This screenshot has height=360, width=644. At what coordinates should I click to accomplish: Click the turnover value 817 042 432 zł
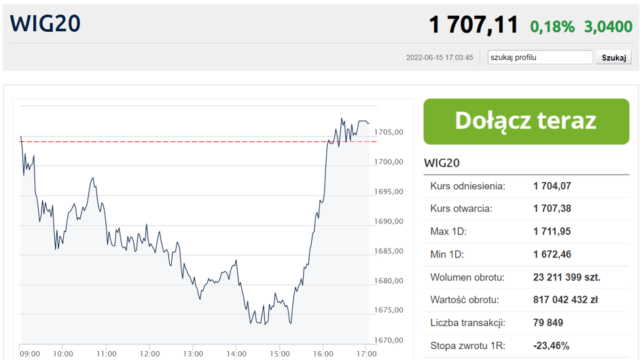click(x=566, y=300)
